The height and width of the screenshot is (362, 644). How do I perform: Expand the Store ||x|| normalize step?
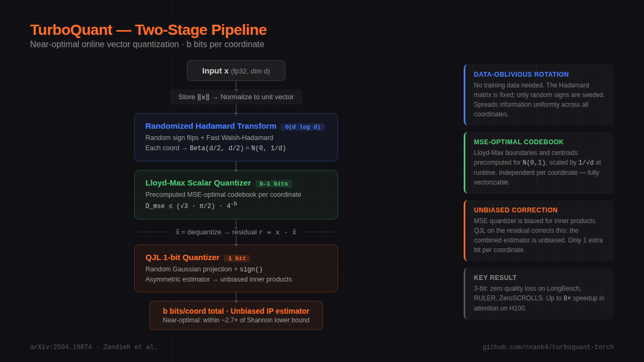(x=236, y=97)
